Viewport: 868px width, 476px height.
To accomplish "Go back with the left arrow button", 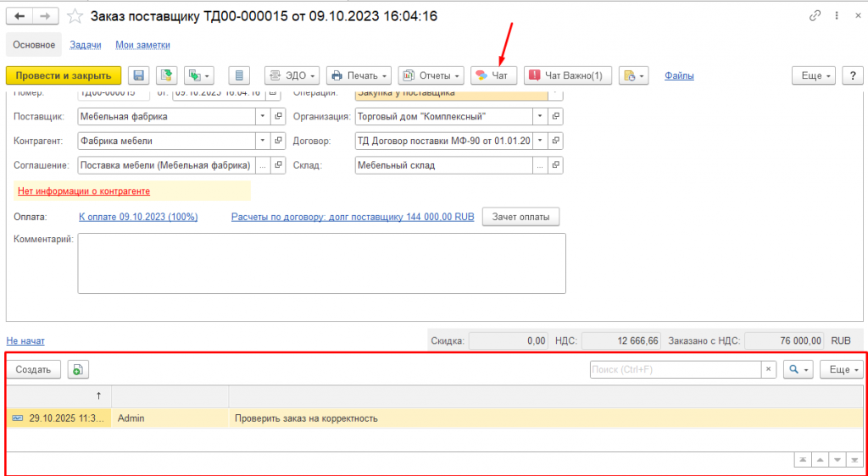I will 20,16.
